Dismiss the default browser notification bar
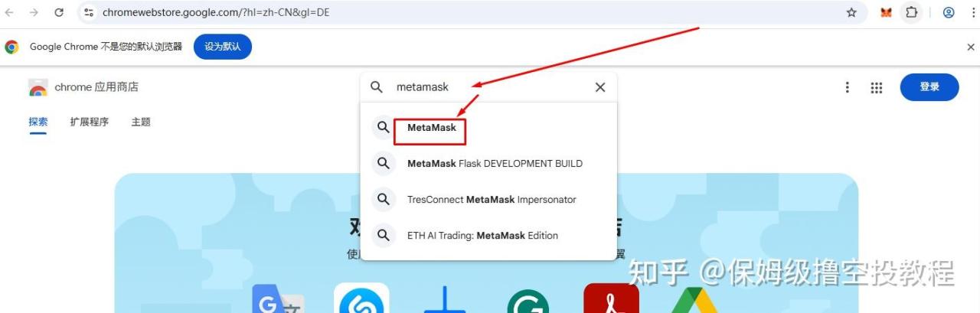Viewport: 980px width, 313px height. click(971, 47)
